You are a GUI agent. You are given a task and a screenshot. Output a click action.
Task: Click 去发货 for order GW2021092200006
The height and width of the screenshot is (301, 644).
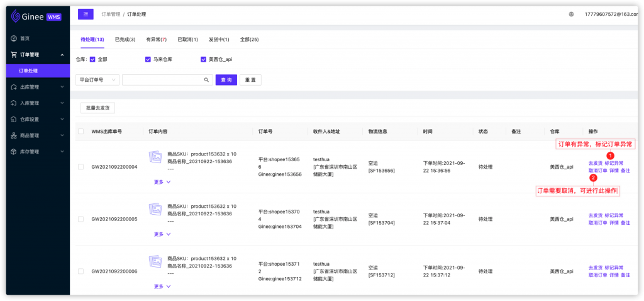[596, 268]
